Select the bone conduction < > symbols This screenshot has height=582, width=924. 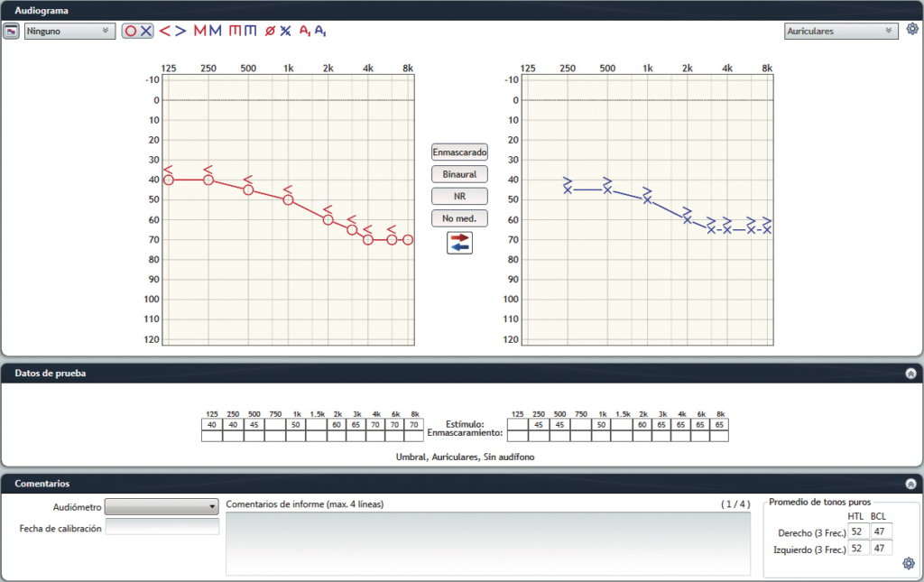tap(172, 31)
